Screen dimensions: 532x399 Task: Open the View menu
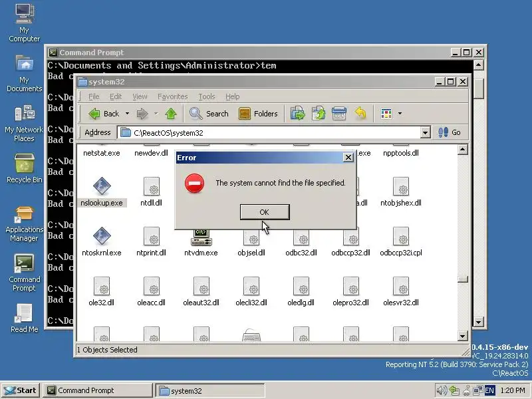pos(140,96)
